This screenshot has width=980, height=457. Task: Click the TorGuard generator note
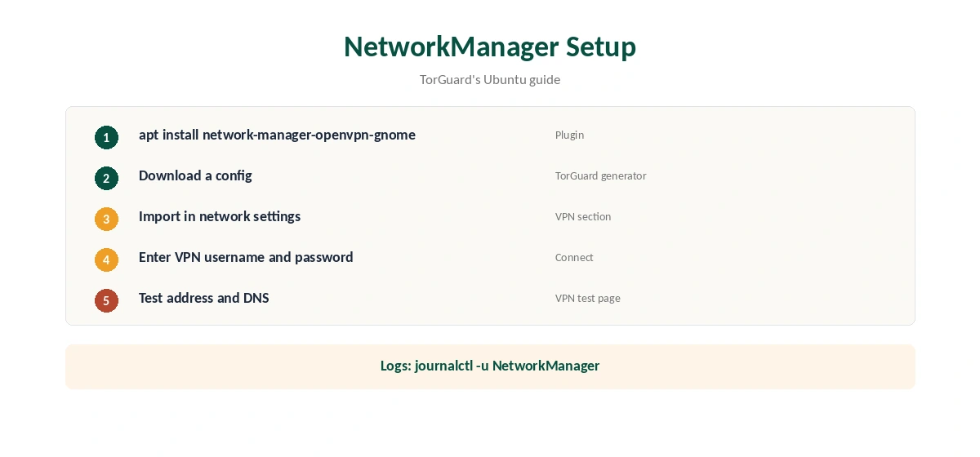(x=600, y=175)
